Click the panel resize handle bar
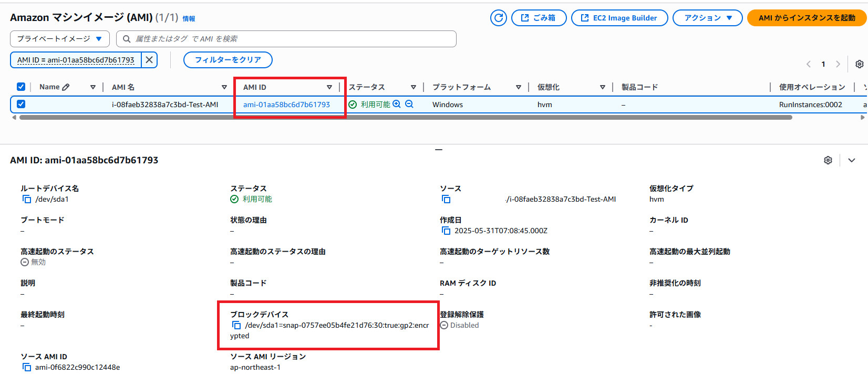868x375 pixels. (439, 150)
